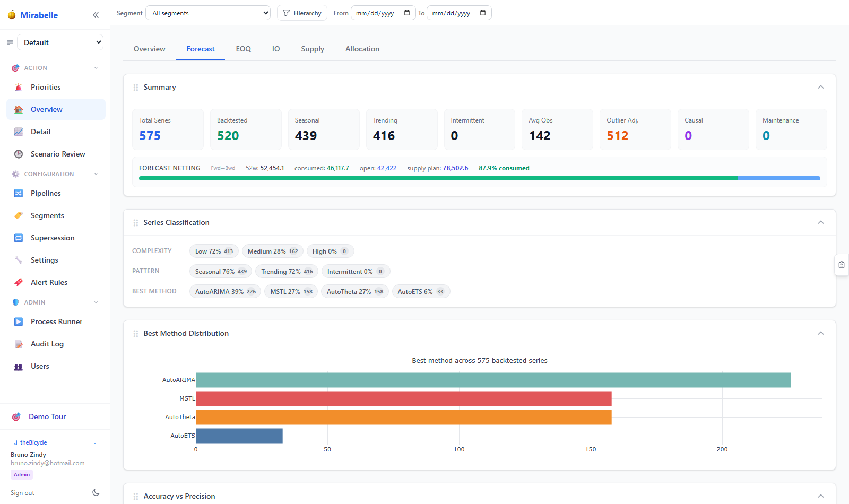Collapse the Series Classification panel
This screenshot has width=849, height=504.
(821, 222)
